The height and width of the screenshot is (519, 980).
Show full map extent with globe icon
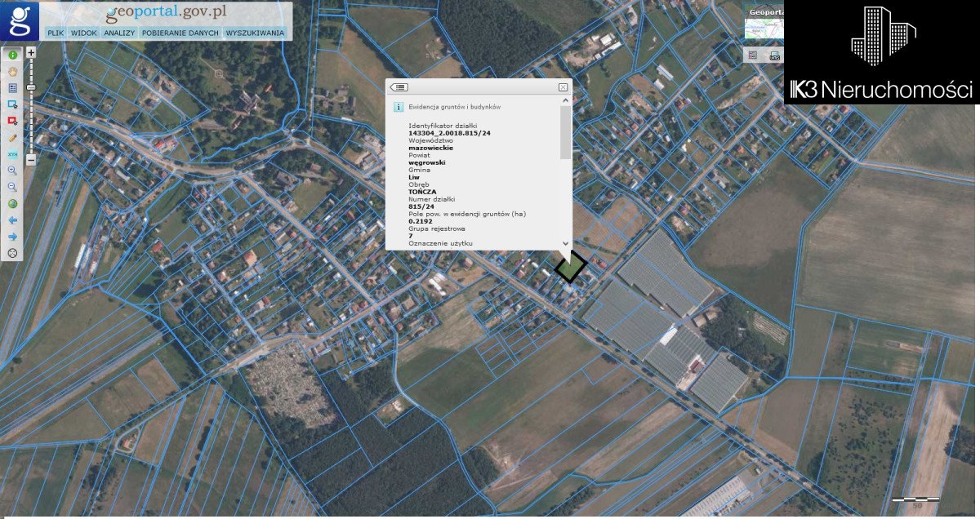click(13, 204)
